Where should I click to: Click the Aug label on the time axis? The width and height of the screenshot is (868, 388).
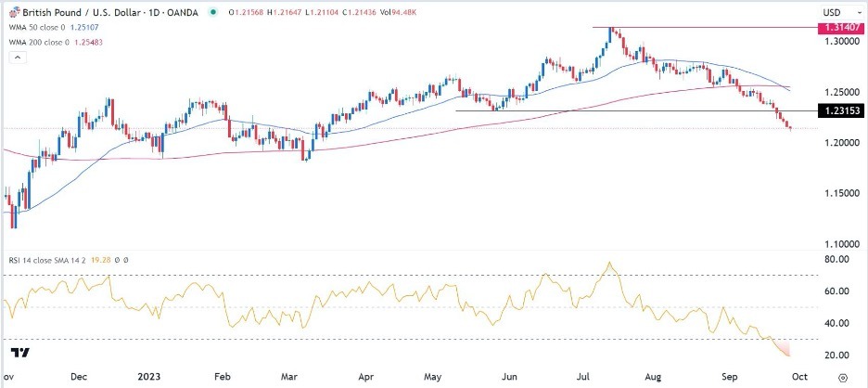pos(654,377)
